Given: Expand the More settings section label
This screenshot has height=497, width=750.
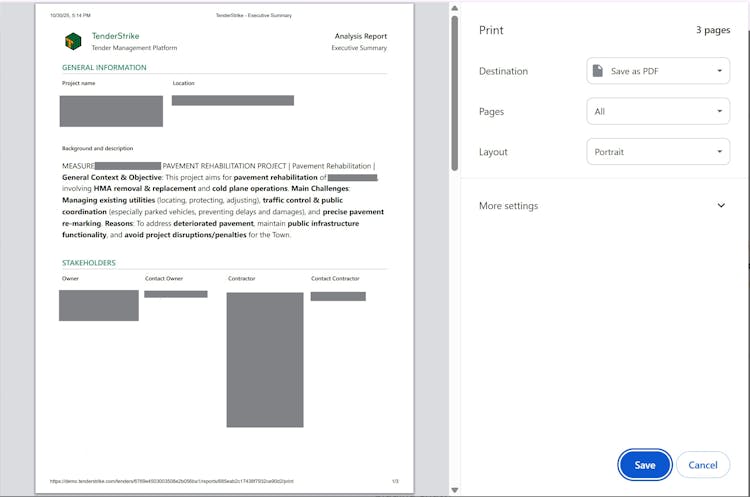Looking at the screenshot, I should tap(508, 206).
